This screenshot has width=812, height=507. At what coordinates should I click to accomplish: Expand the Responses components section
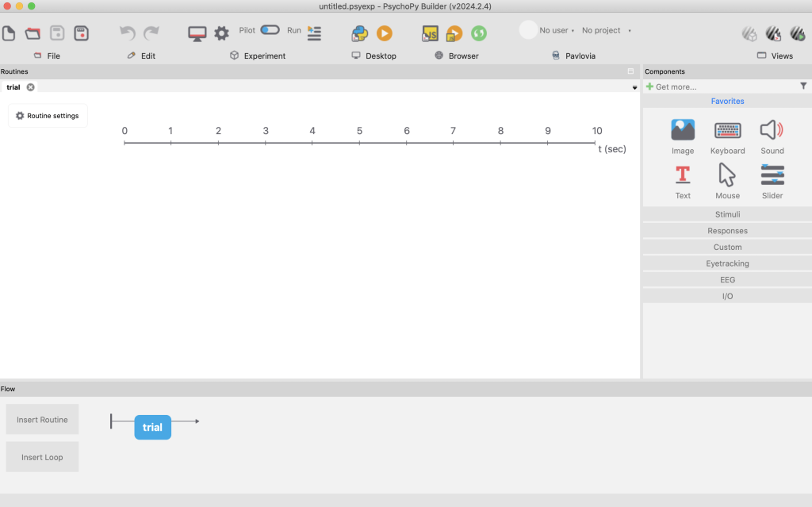[x=727, y=231]
